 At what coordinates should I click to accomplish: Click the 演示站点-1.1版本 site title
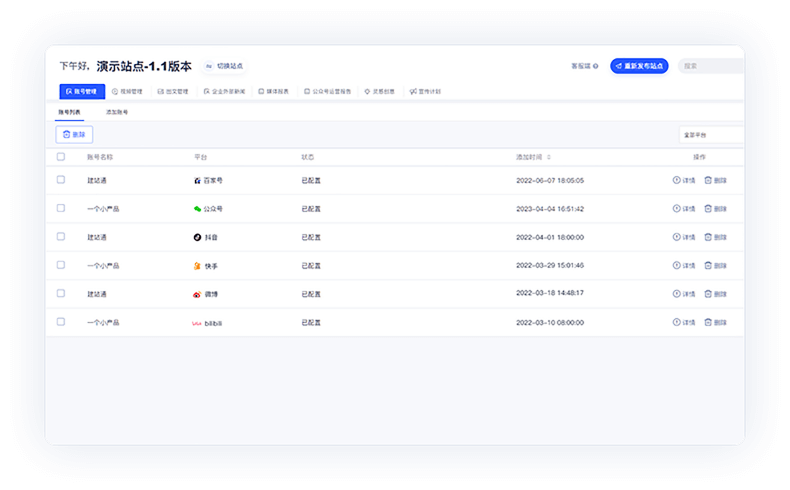[144, 66]
